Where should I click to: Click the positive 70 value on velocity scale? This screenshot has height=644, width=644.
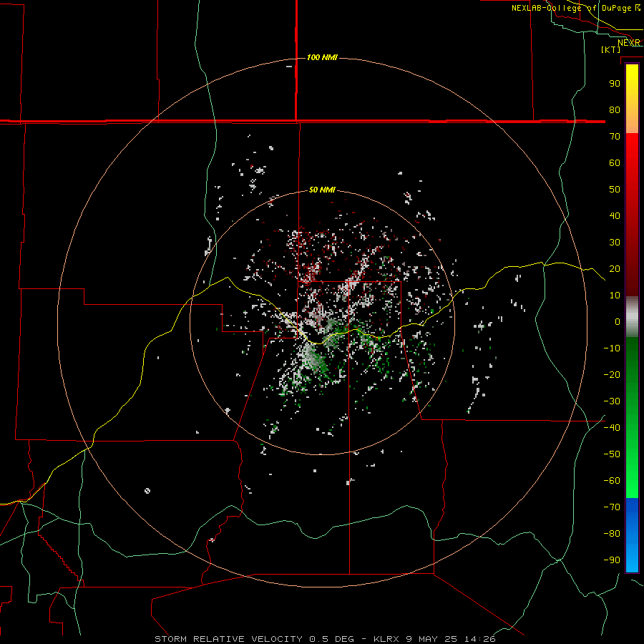coord(615,137)
